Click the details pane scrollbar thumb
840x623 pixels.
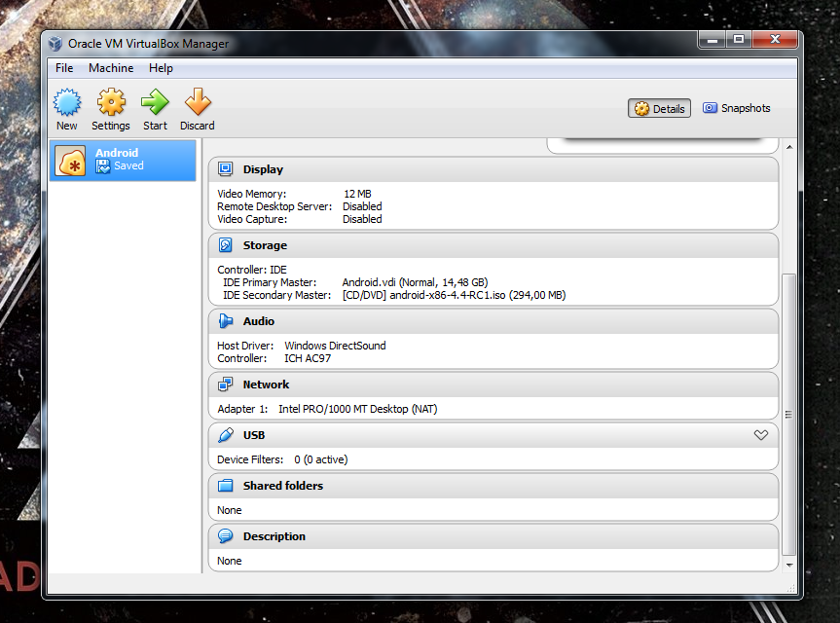click(x=788, y=415)
